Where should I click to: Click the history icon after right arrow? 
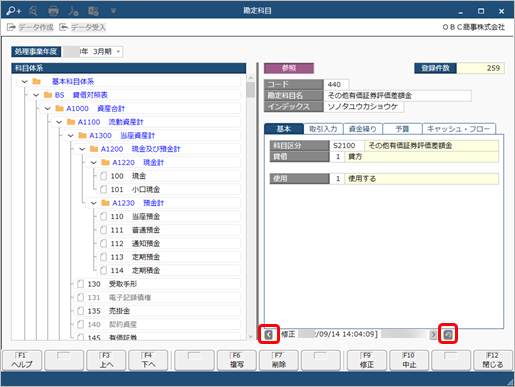(x=448, y=334)
